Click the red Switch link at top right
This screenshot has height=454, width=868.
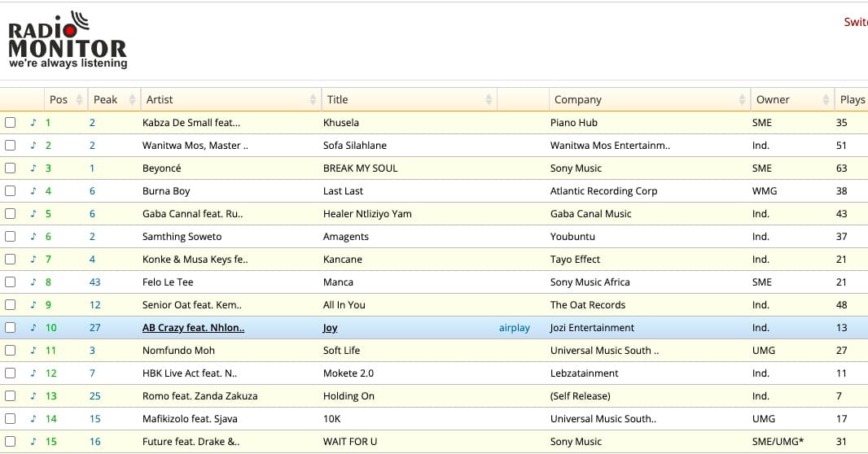click(x=856, y=22)
